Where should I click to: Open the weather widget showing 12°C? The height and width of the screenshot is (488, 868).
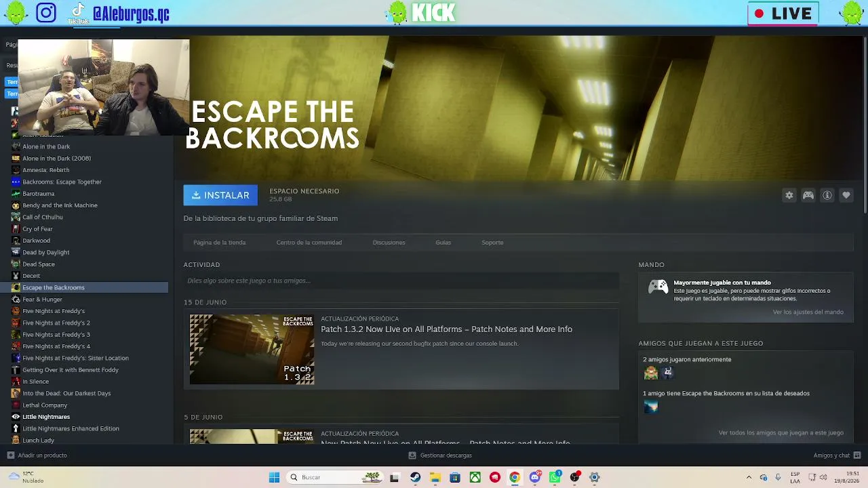coord(24,477)
